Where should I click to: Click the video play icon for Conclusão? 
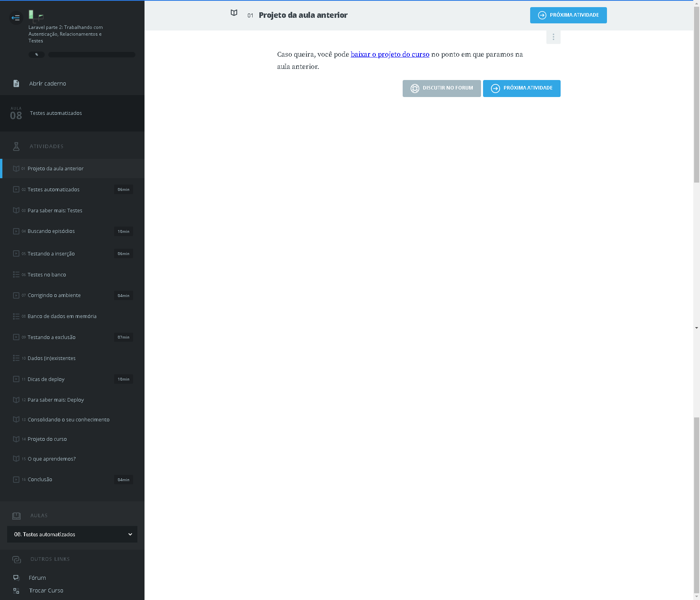click(16, 480)
